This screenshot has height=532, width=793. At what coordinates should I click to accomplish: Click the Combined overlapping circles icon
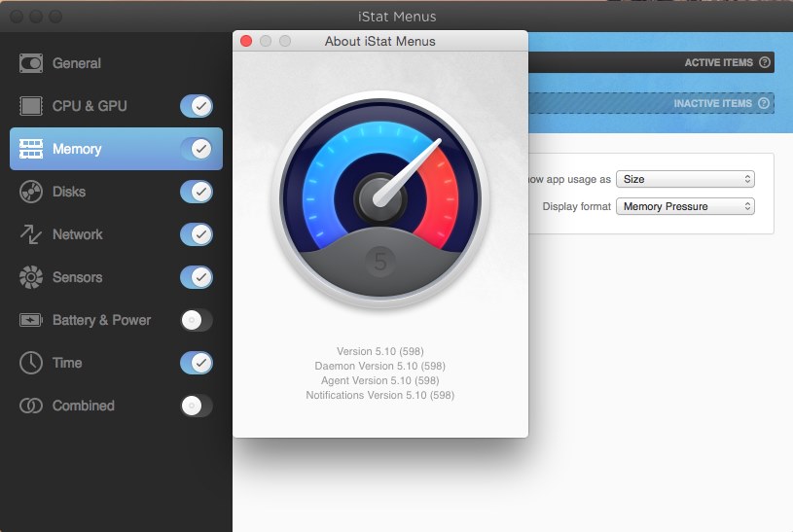coord(32,406)
